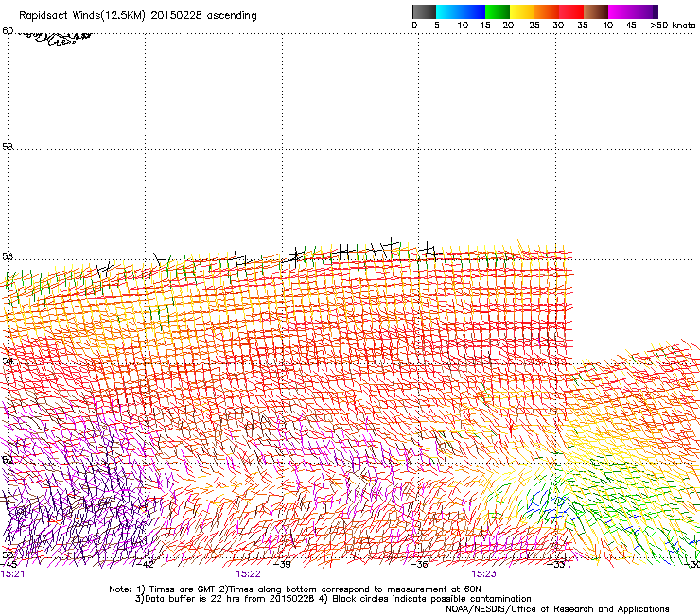Select the longitude axis label '-39'
700x615 pixels.
tap(283, 565)
